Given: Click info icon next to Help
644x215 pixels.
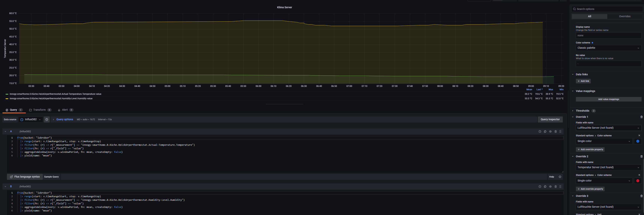Looking at the screenshot, I should [x=560, y=177].
